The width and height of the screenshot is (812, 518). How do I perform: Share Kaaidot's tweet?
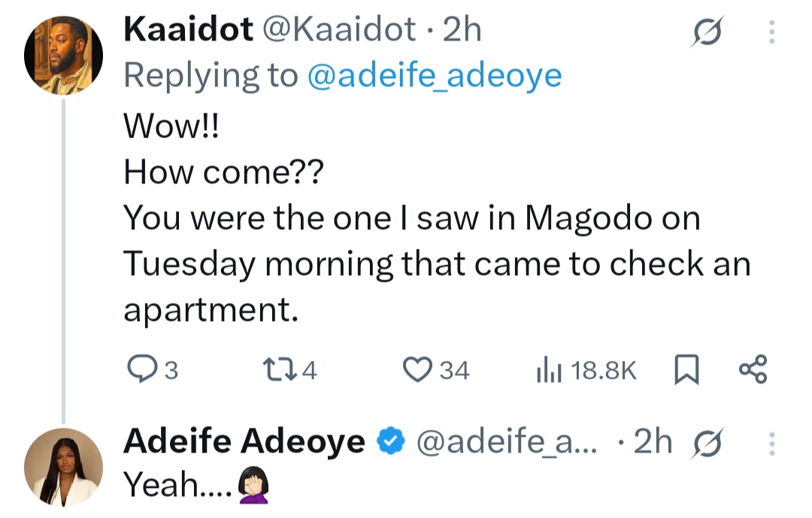coord(753,370)
